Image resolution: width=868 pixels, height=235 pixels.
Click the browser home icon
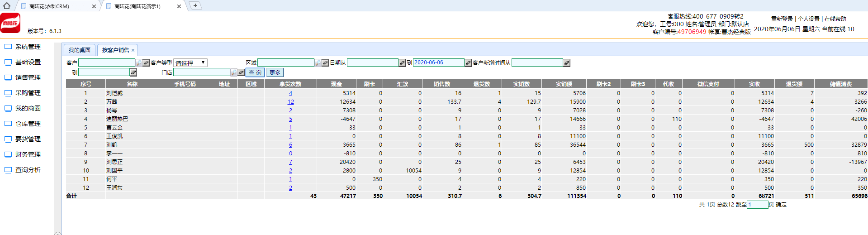(7, 6)
